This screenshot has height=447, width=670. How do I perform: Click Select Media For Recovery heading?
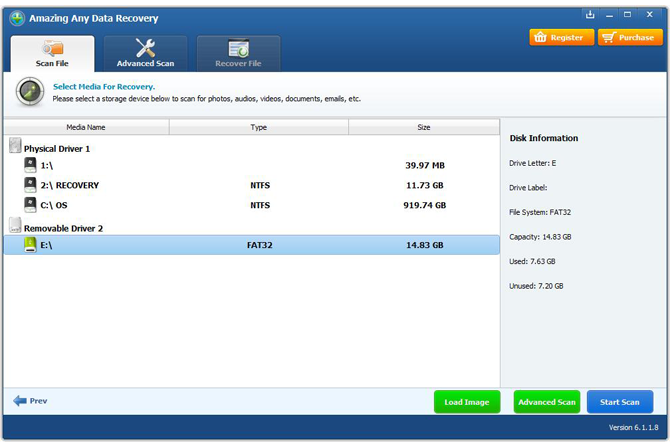click(x=104, y=87)
